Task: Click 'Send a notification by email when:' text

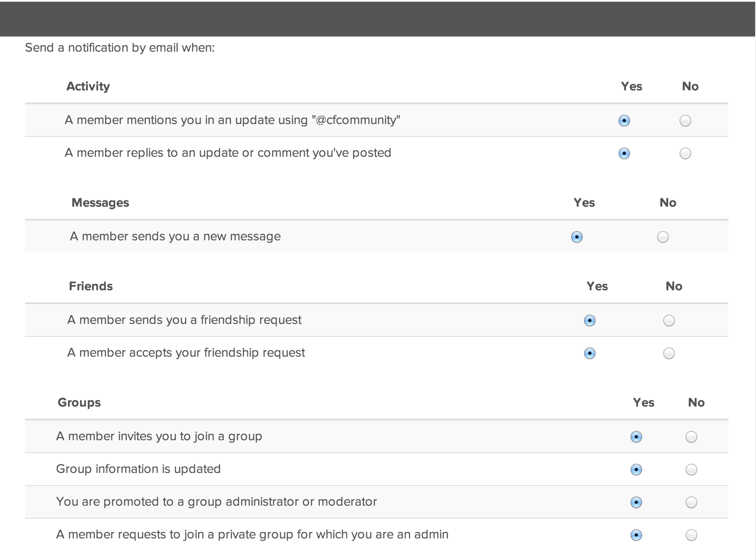Action: point(120,48)
